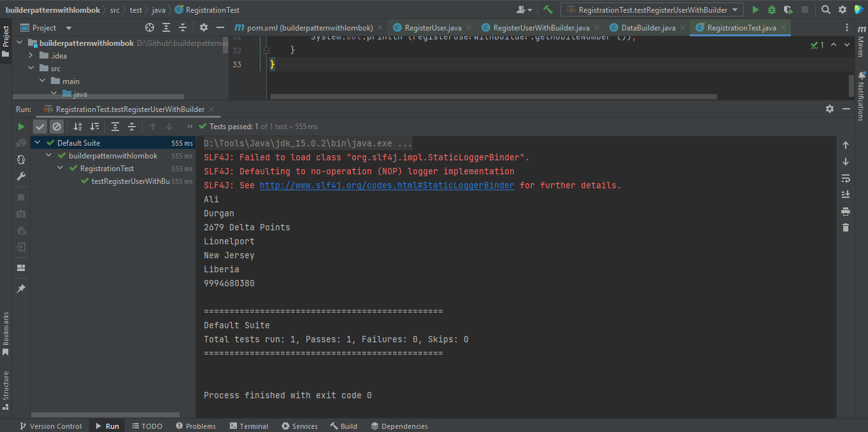The width and height of the screenshot is (868, 432).
Task: Pin the Run tab
Action: 21,289
